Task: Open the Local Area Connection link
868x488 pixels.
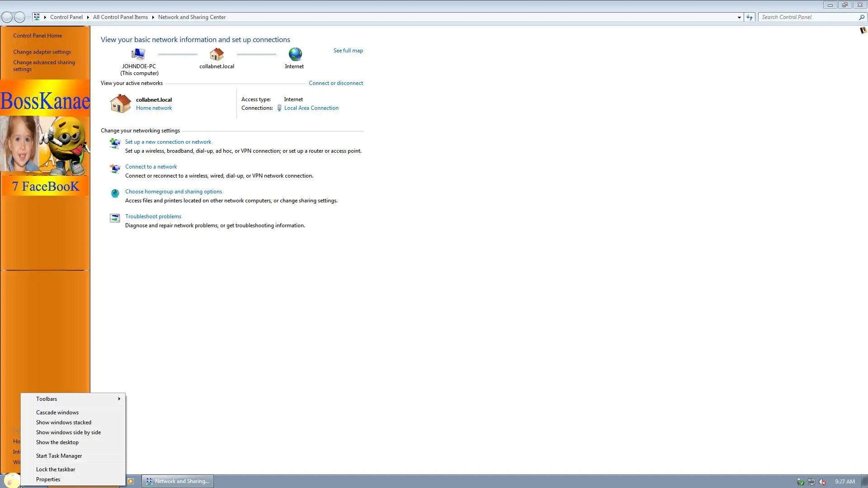Action: click(311, 108)
